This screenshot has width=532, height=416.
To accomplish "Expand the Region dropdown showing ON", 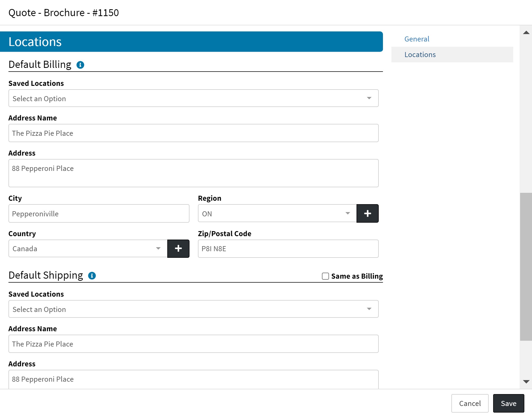I will pos(277,213).
